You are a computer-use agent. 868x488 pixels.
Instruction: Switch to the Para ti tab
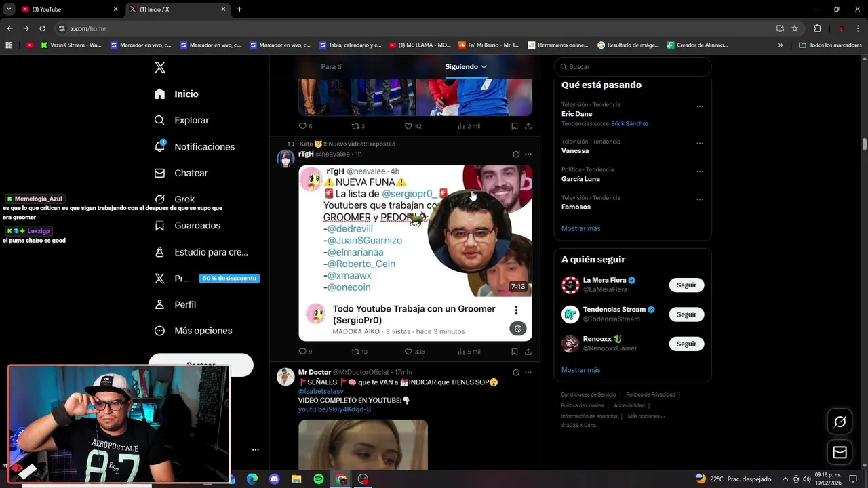[x=331, y=66]
